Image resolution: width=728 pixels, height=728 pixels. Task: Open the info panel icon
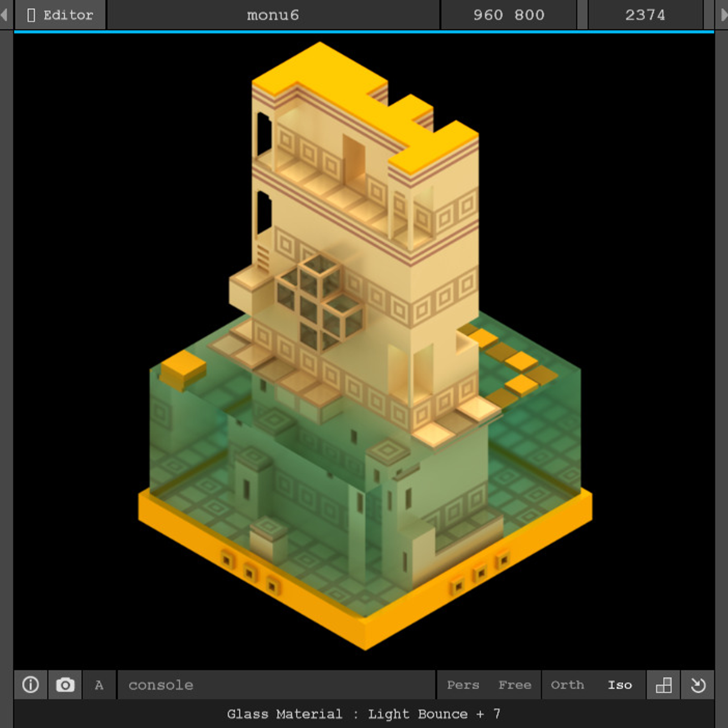pyautogui.click(x=30, y=685)
